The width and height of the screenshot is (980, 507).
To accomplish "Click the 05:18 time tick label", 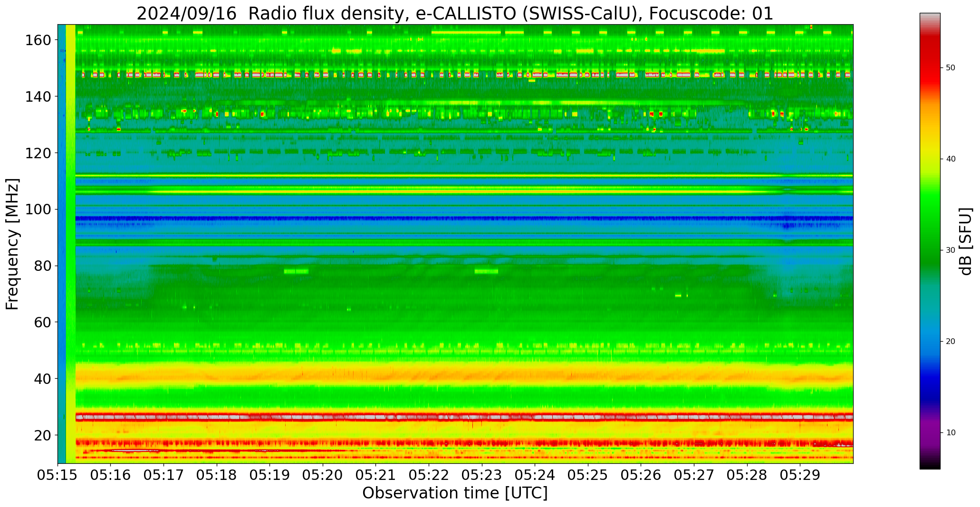I will pyautogui.click(x=217, y=476).
